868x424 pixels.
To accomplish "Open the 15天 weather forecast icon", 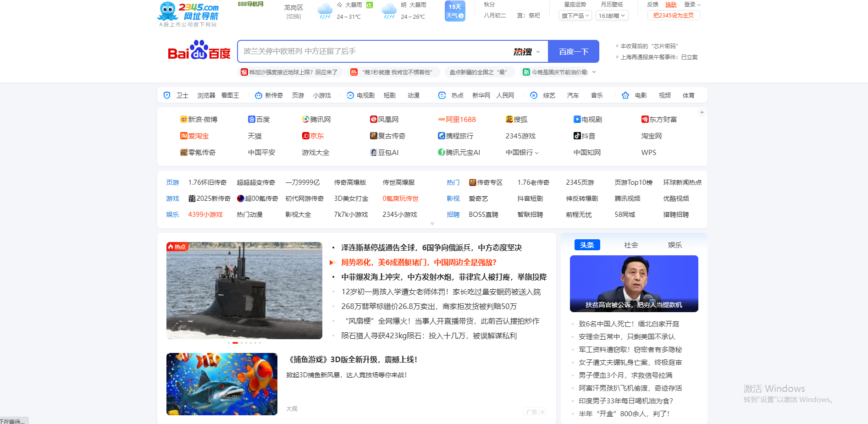I will (454, 11).
